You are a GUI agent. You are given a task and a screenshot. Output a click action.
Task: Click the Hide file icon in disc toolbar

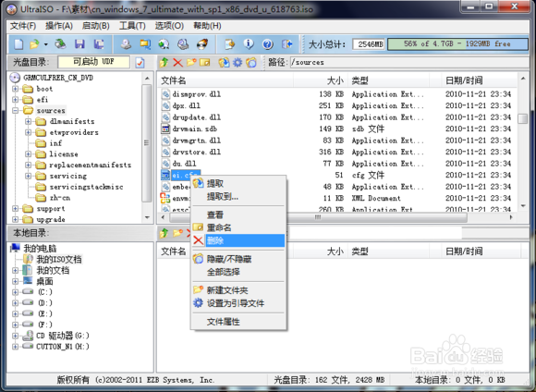point(251,62)
